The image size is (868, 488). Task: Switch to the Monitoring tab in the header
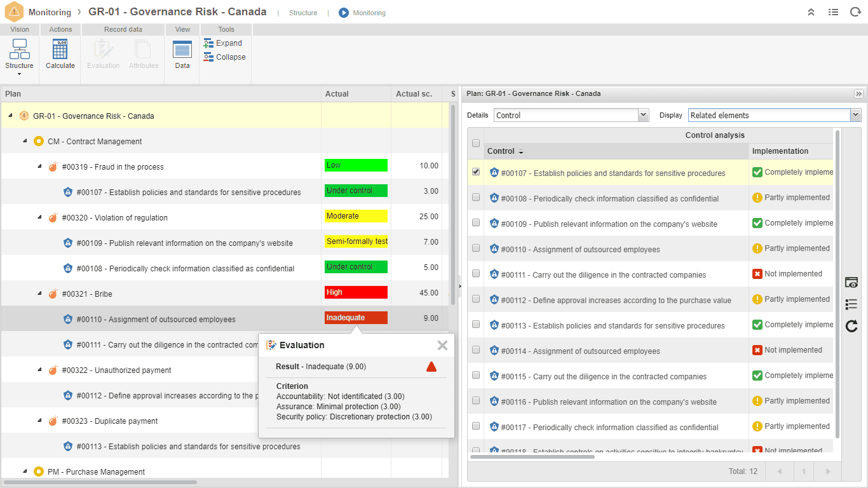(369, 13)
